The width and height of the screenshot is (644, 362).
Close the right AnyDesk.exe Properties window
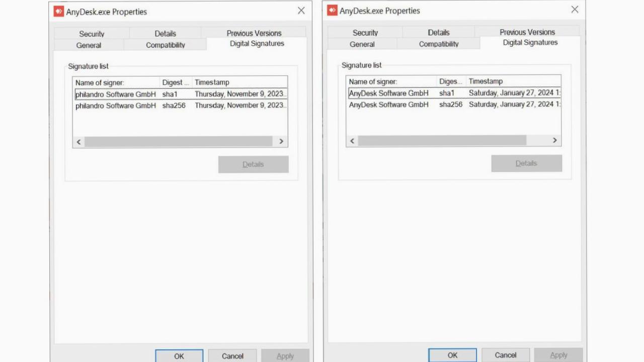tap(575, 10)
